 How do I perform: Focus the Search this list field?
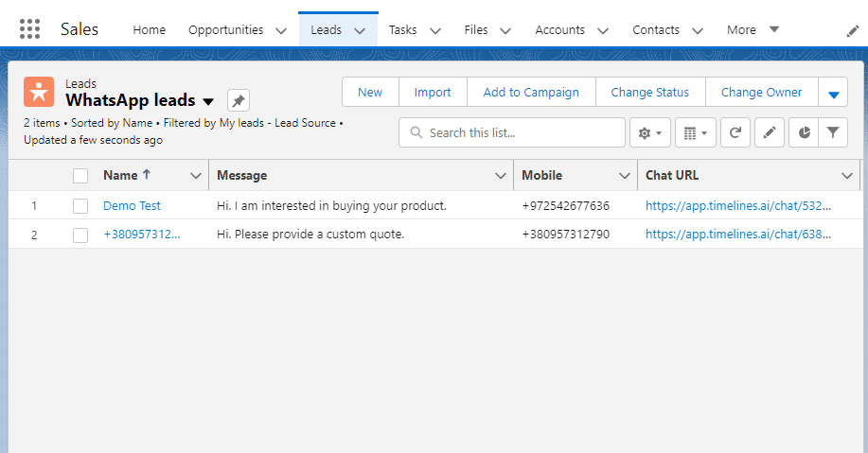coord(512,132)
